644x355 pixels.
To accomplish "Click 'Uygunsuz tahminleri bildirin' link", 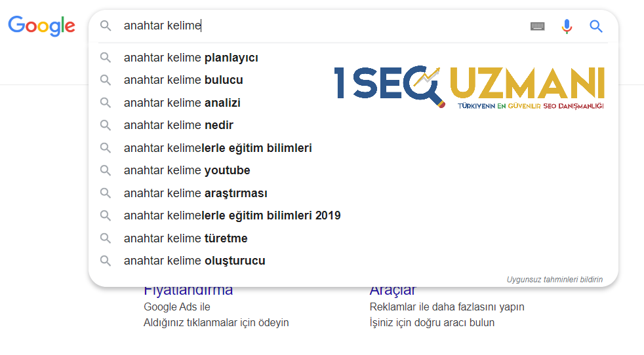I will (x=554, y=280).
